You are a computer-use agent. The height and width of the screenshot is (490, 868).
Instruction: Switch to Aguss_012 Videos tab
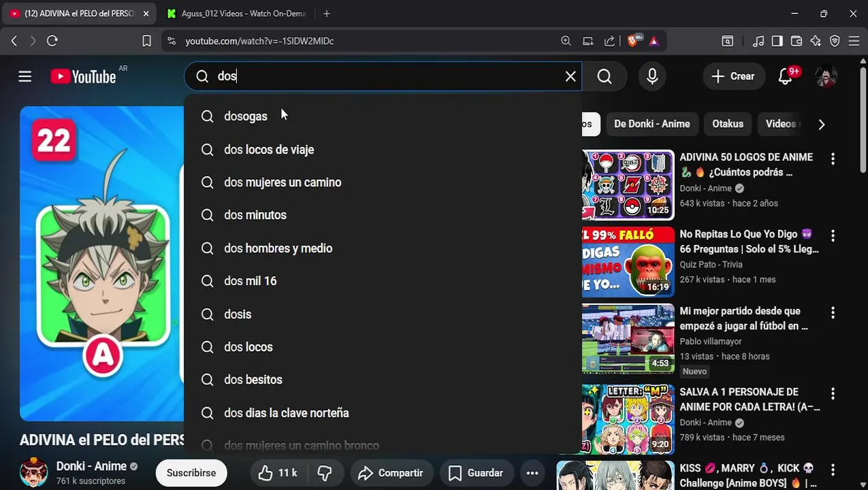[x=236, y=14]
